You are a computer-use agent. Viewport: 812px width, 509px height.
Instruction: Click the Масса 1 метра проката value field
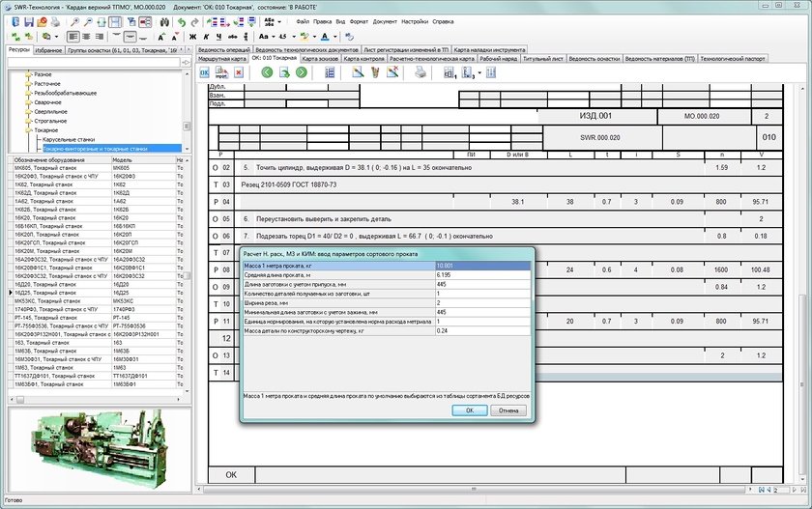pos(482,265)
